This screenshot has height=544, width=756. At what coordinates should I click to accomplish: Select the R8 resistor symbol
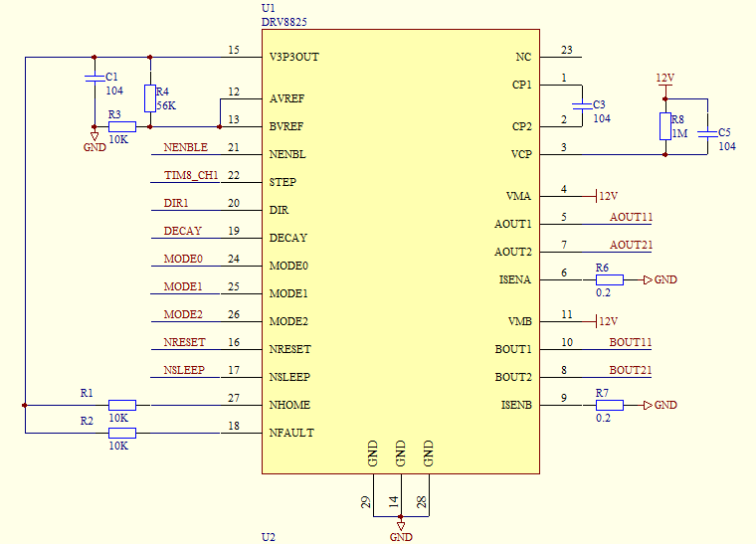coord(664,126)
